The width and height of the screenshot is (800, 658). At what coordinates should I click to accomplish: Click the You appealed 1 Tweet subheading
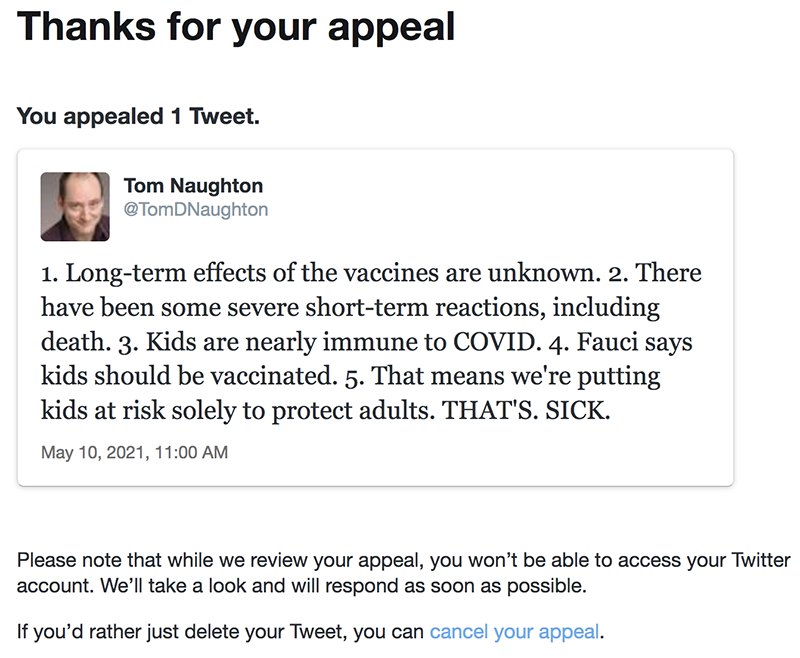click(138, 116)
